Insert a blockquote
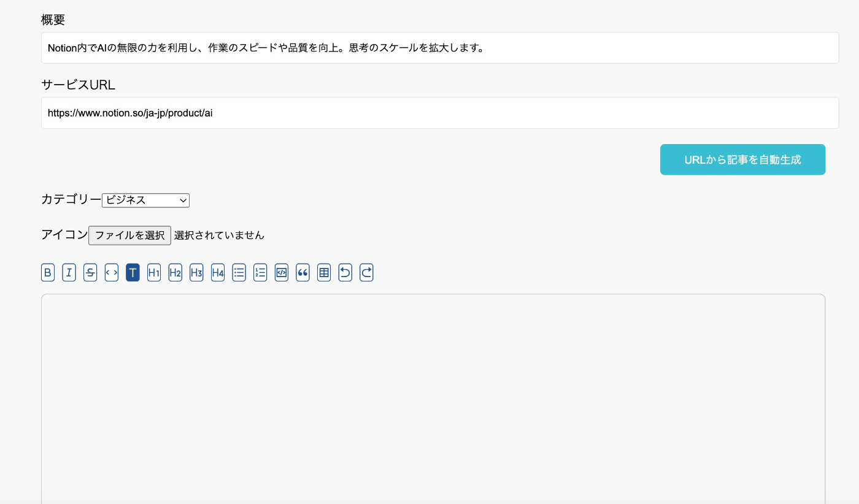This screenshot has width=859, height=504. (x=302, y=272)
